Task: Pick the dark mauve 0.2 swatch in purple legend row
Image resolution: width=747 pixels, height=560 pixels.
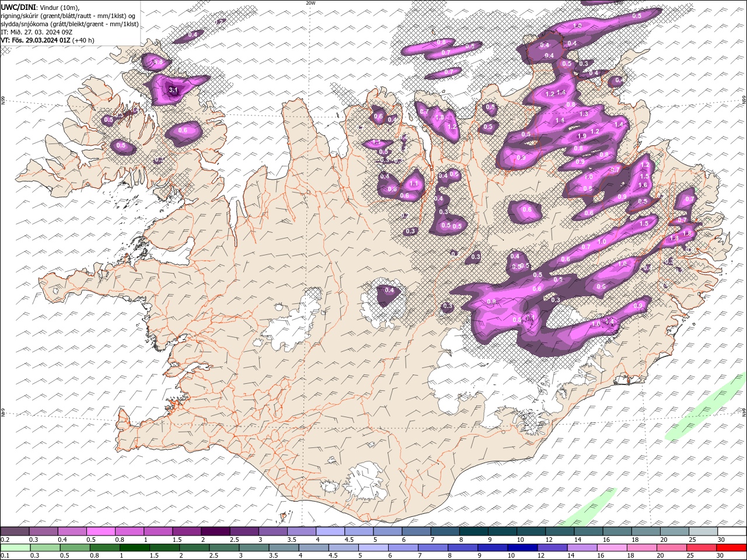Action: pos(15,531)
